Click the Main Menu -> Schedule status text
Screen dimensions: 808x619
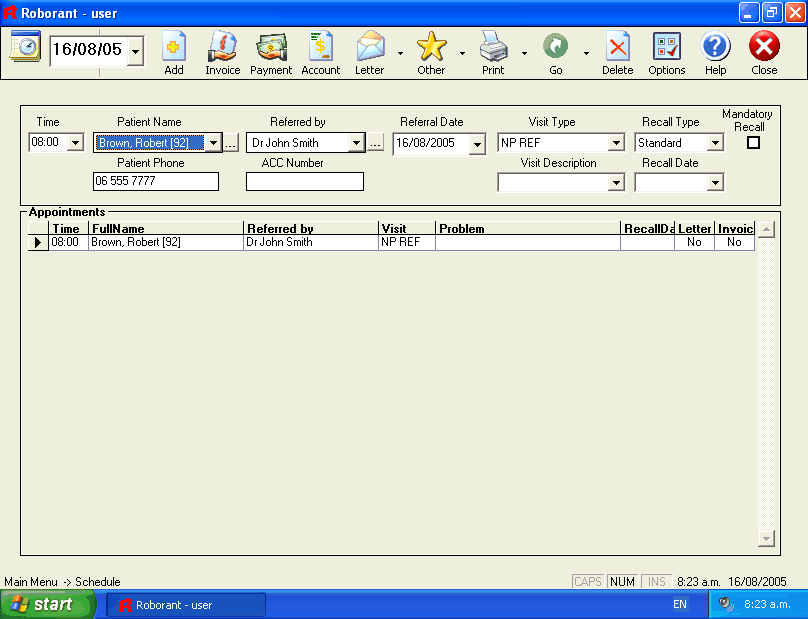point(62,582)
